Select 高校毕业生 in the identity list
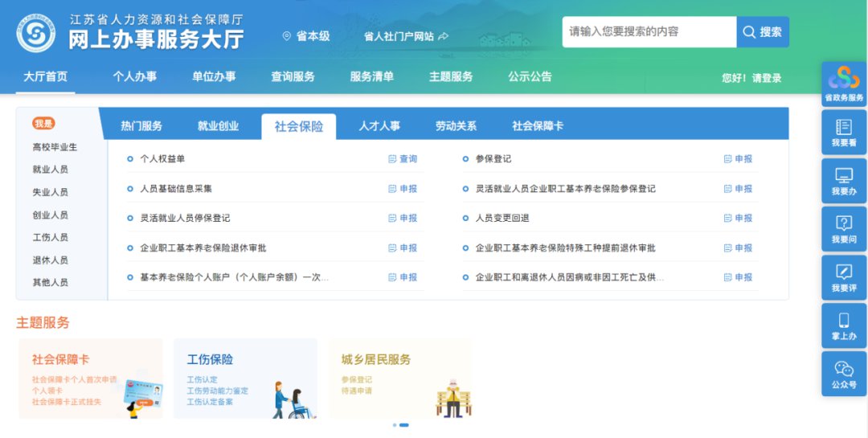Viewport: 868px width, 438px height. pos(55,147)
